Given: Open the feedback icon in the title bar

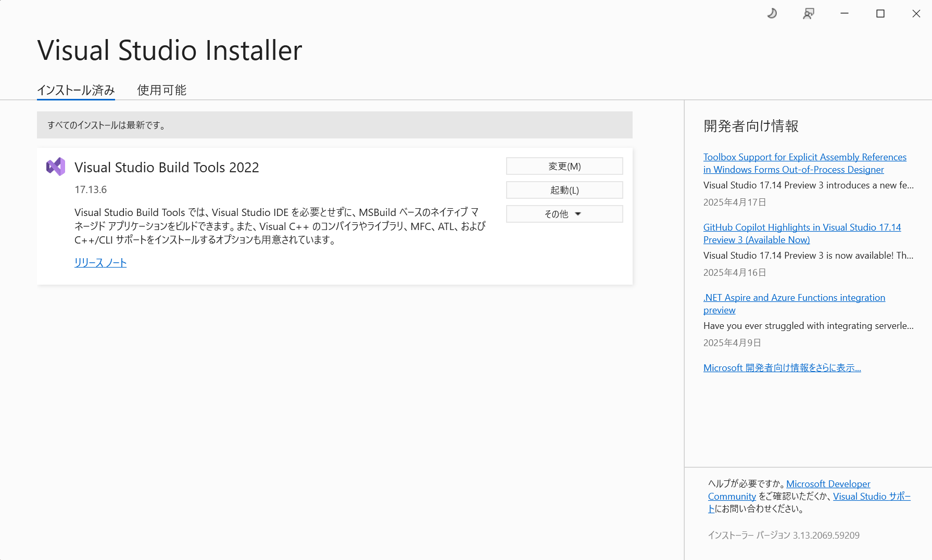Looking at the screenshot, I should tap(809, 14).
